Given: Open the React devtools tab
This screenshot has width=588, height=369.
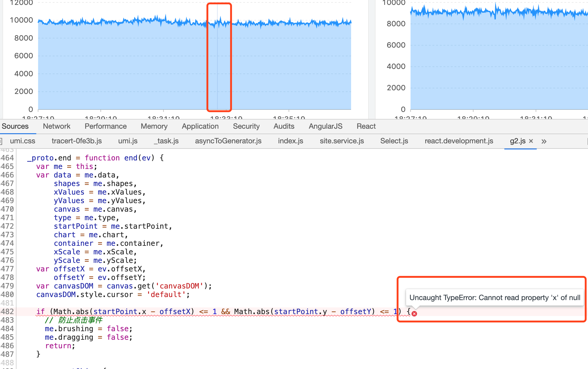Looking at the screenshot, I should click(366, 126).
